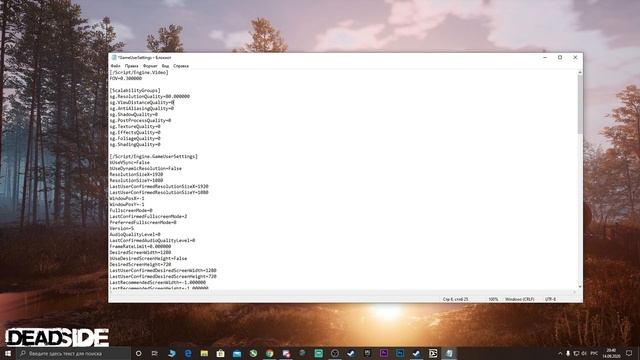The height and width of the screenshot is (360, 640).
Task: Click the sg.ViewDistanceQuality=0 line
Action: [142, 102]
